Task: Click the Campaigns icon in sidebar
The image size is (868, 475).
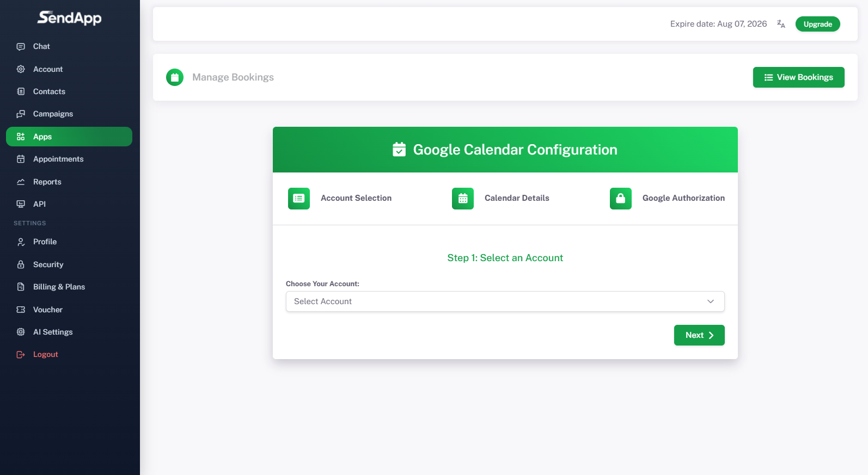Action: [21, 114]
